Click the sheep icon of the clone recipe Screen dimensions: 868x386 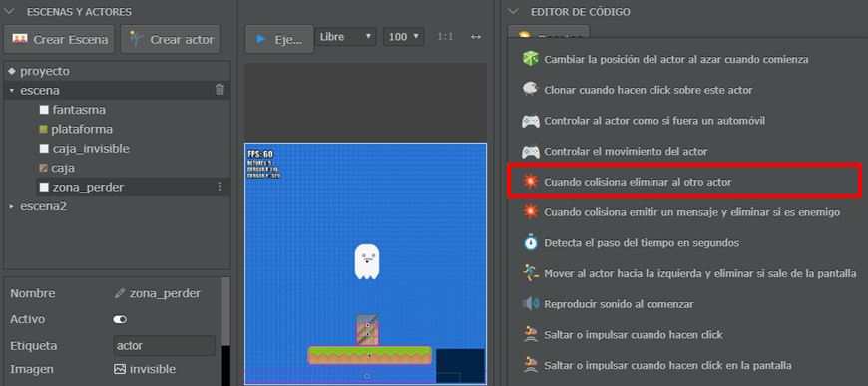pos(531,89)
